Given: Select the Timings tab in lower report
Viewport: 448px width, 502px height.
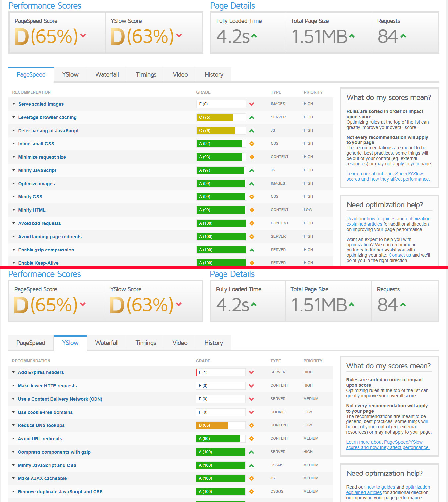Looking at the screenshot, I should [146, 343].
